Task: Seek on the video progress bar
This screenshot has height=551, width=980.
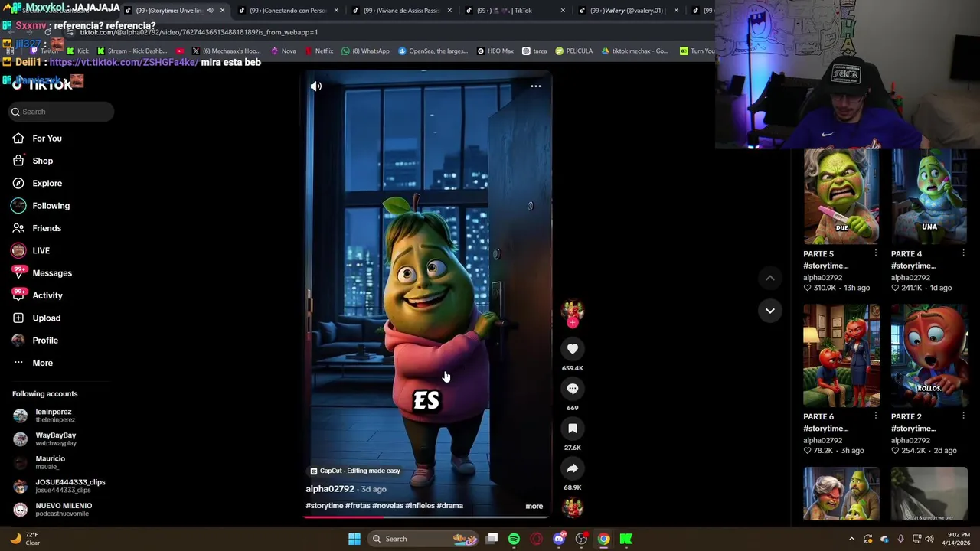Action: (x=426, y=517)
